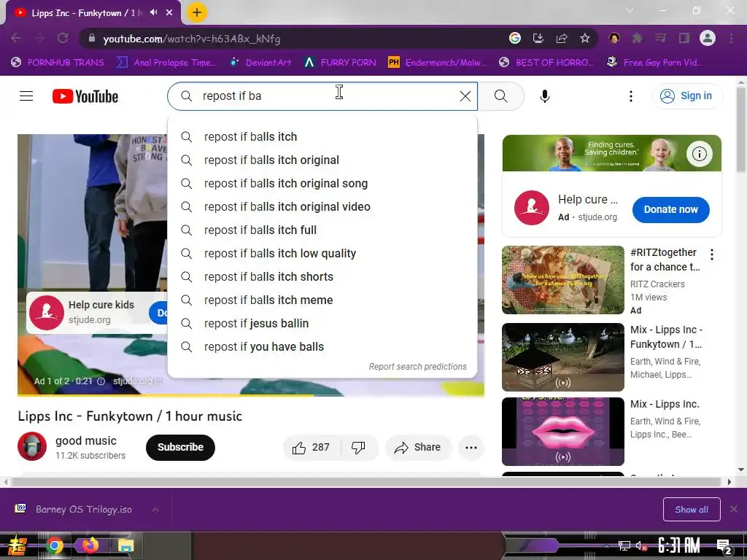Toggle the Chrome side panel
Viewport: 747px width, 560px height.
tap(684, 38)
